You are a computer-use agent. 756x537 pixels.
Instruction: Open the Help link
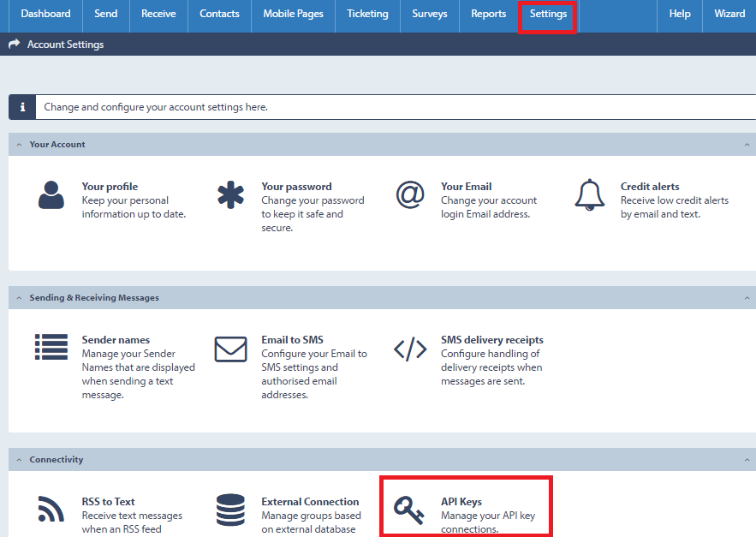click(680, 14)
